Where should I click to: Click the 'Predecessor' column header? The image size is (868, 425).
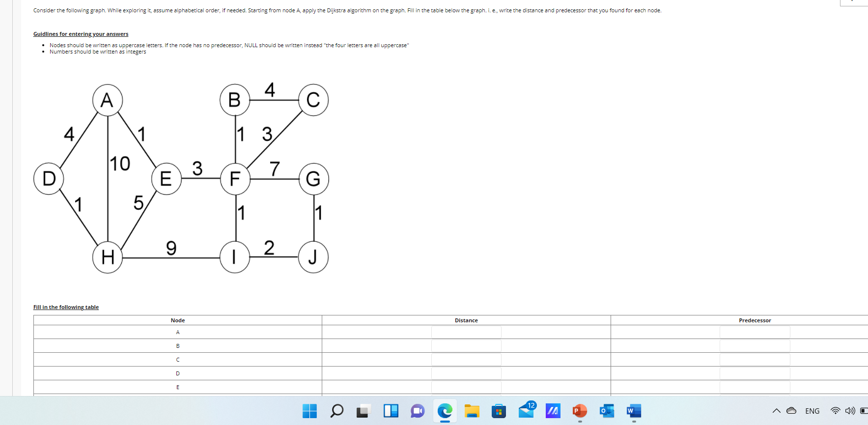755,320
